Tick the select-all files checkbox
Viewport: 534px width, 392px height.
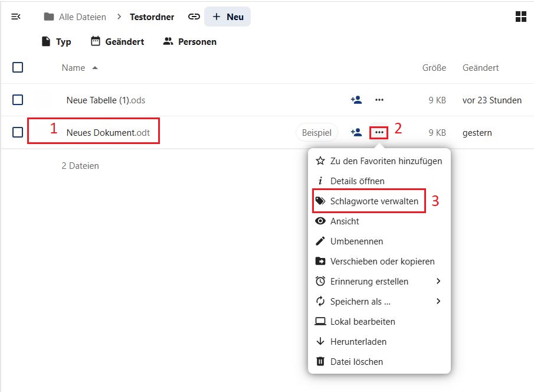[18, 67]
